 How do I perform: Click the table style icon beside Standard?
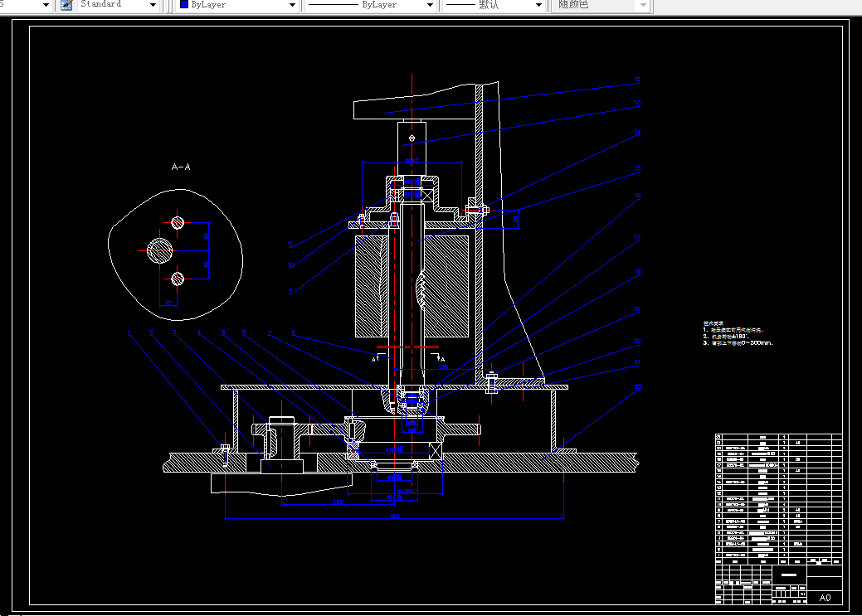[x=66, y=5]
